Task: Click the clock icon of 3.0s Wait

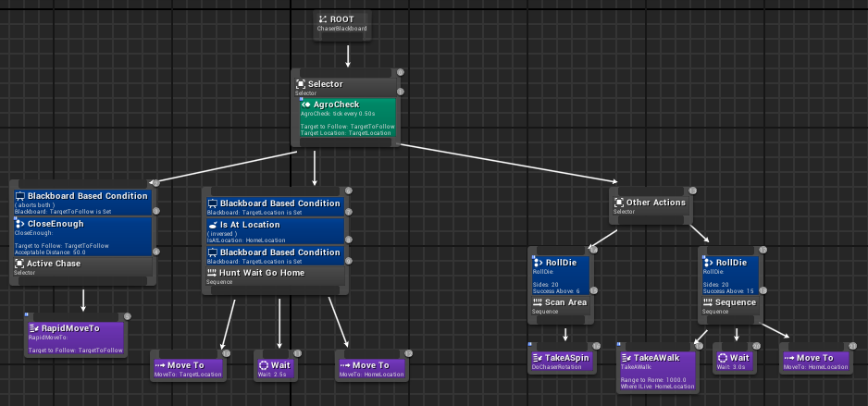Action: point(723,358)
